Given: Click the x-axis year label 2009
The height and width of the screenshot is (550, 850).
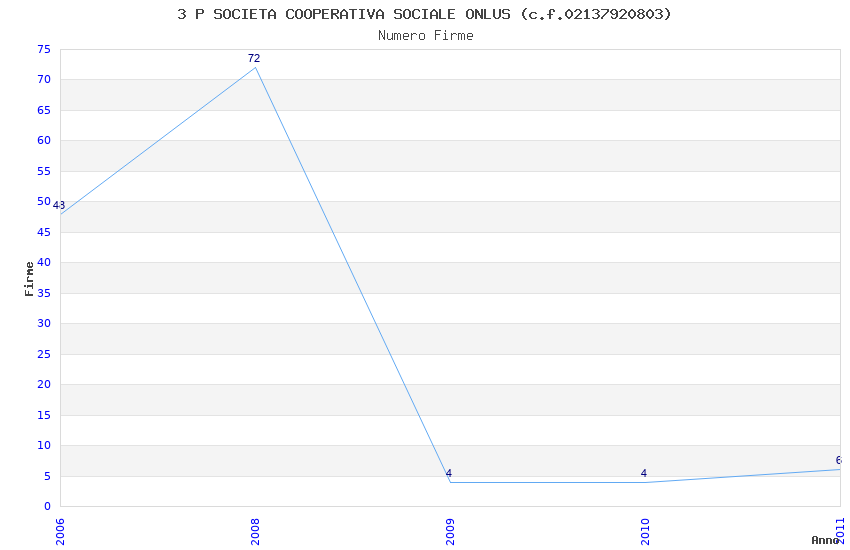Looking at the screenshot, I should (x=450, y=532).
